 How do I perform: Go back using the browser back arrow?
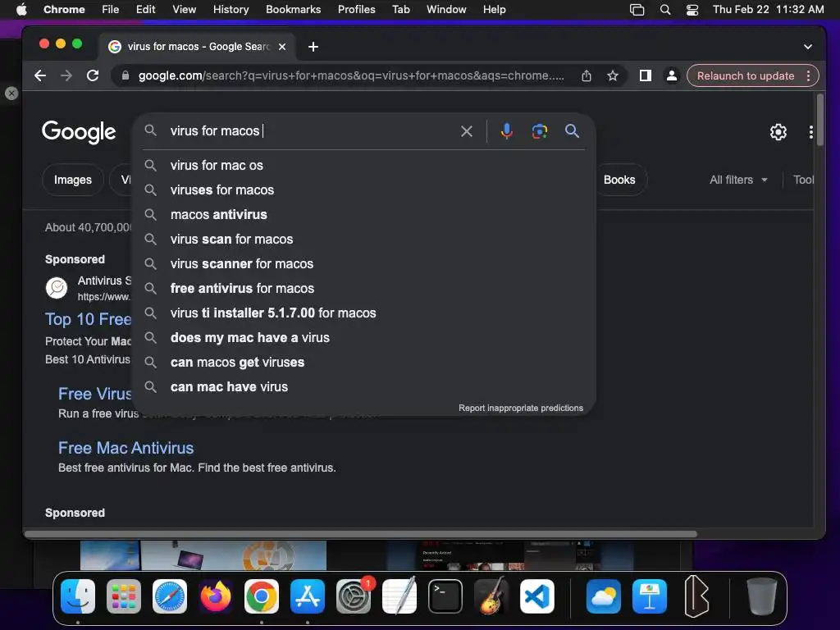(x=40, y=75)
